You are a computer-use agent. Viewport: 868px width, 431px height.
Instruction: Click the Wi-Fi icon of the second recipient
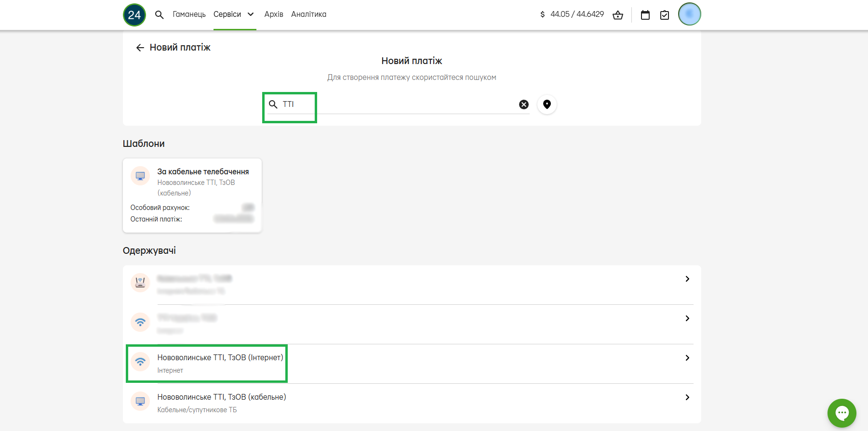pos(140,322)
